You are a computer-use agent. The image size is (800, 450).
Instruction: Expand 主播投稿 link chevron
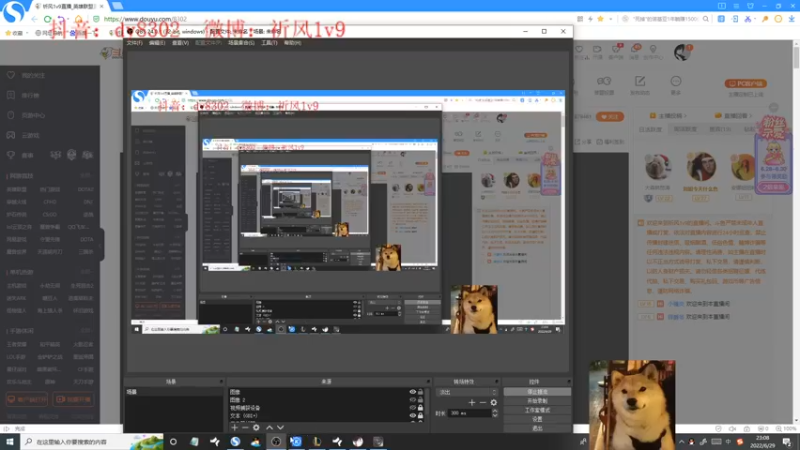(x=685, y=116)
